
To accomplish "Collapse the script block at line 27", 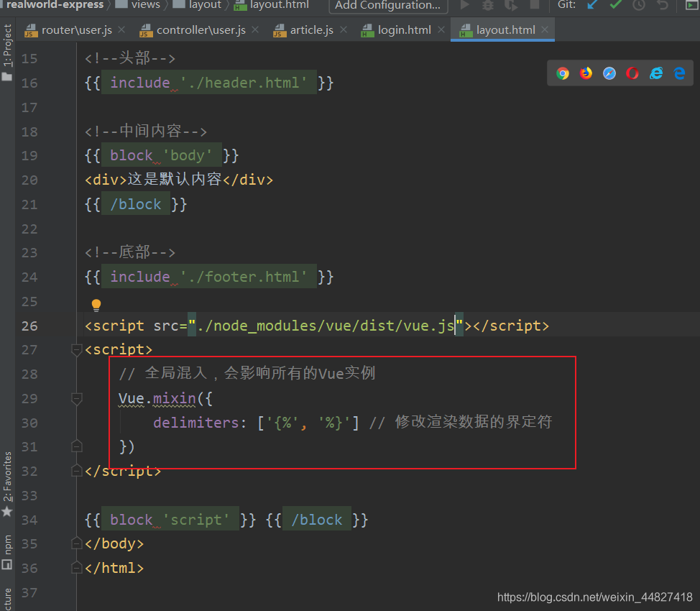I will pyautogui.click(x=76, y=349).
